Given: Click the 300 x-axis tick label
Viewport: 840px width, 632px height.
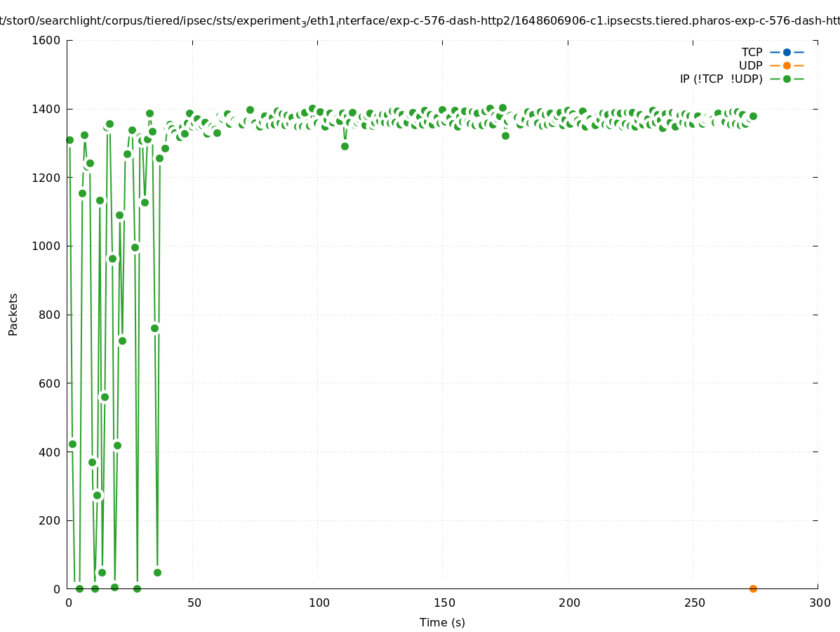Looking at the screenshot, I should (819, 603).
